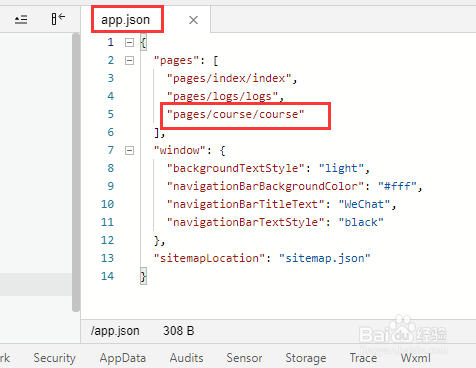Viewport: 476px width, 368px height.
Task: Click the "pages/course/course" entry
Action: pyautogui.click(x=235, y=114)
